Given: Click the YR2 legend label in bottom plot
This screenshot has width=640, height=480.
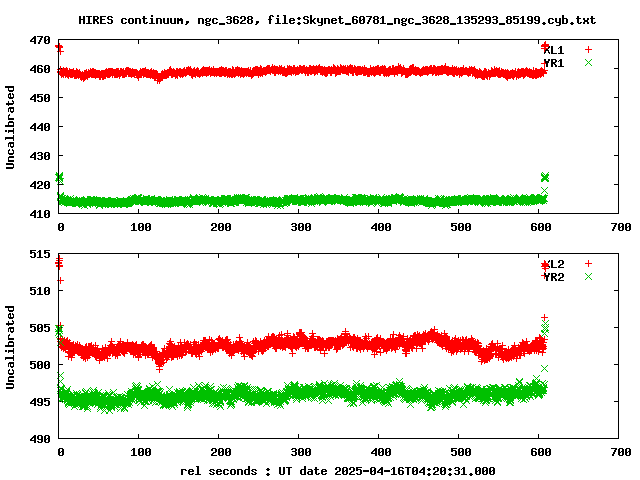Looking at the screenshot, I should pos(554,277).
